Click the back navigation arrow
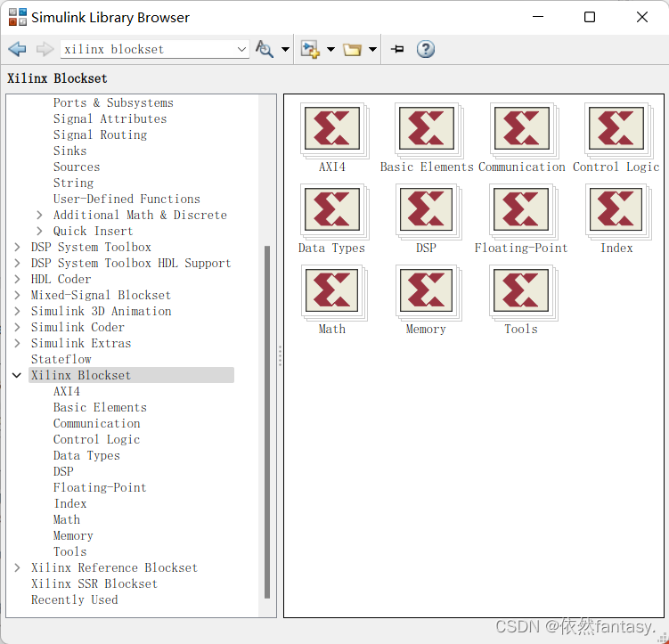669x644 pixels. (x=17, y=49)
